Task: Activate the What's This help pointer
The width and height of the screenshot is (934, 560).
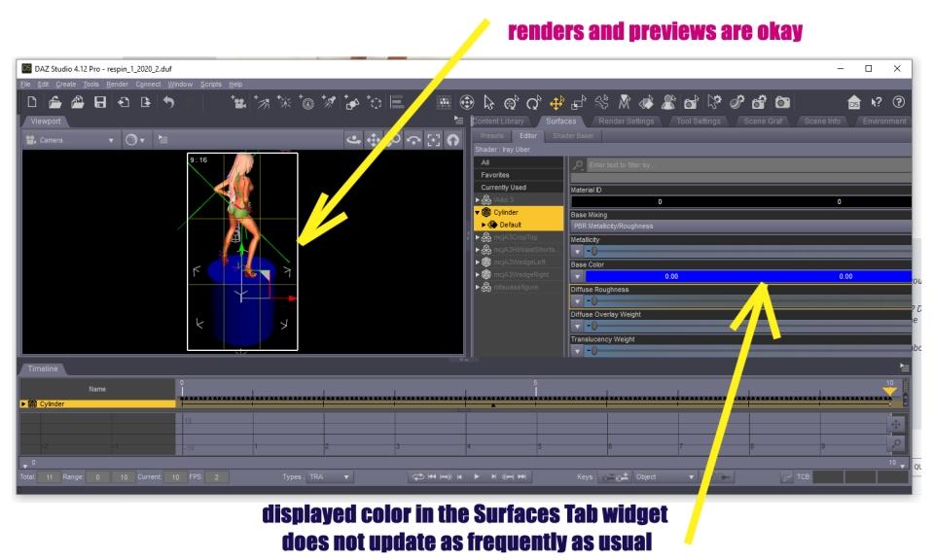Action: tap(877, 102)
